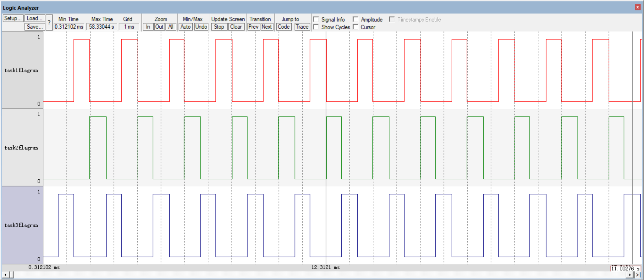Jump to Code from the cursor
The width and height of the screenshot is (644, 280).
click(284, 27)
